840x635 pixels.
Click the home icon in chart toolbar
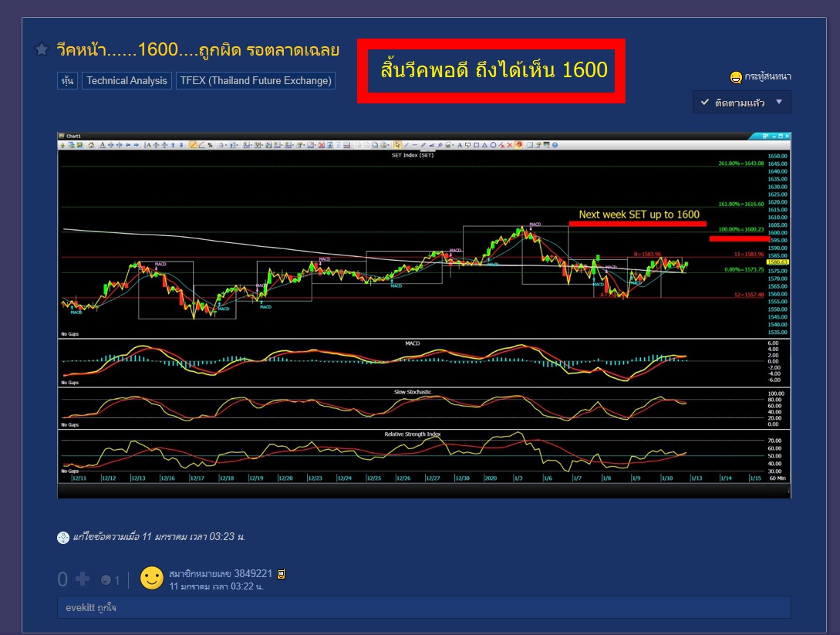pos(90,145)
